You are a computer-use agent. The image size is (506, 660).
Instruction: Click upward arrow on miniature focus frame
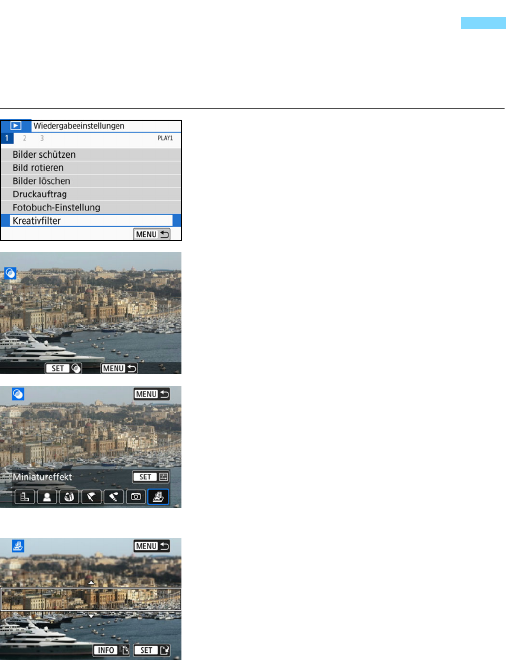tap(91, 583)
